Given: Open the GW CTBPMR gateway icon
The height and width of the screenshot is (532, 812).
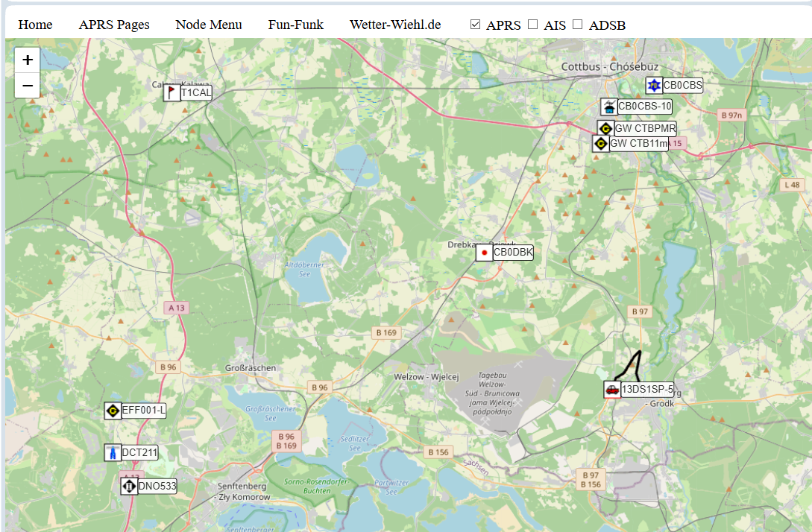Looking at the screenshot, I should 605,128.
